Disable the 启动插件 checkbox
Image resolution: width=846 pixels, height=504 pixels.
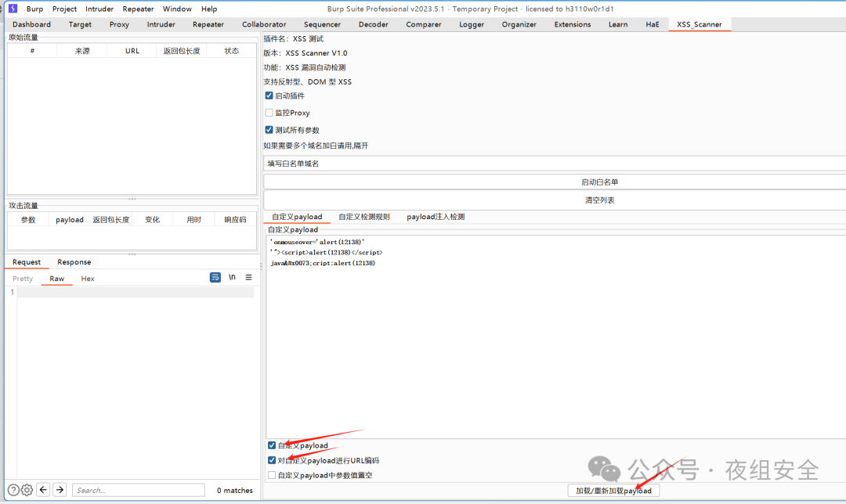pyautogui.click(x=269, y=96)
